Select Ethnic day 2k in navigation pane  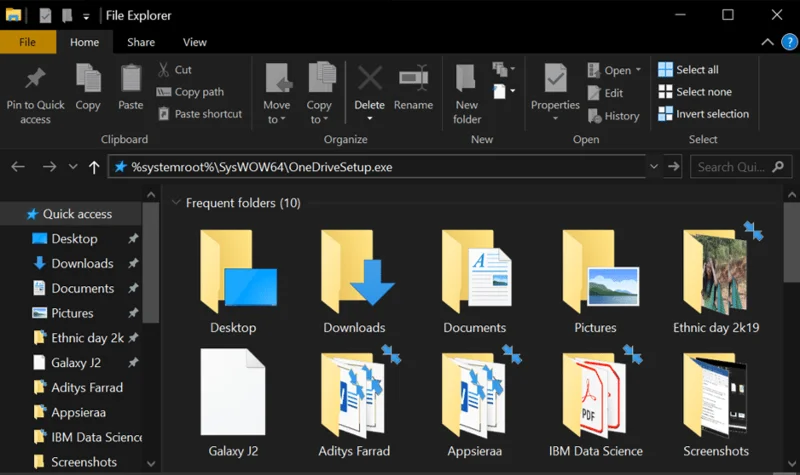tap(71, 338)
